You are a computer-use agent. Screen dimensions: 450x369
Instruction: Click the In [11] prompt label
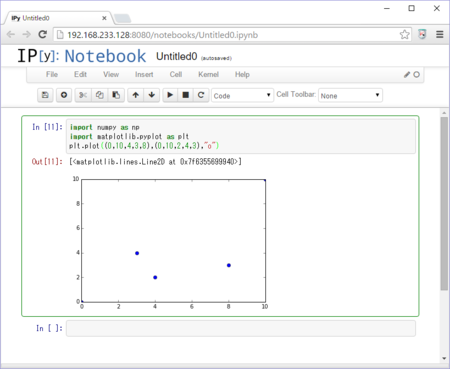[47, 127]
